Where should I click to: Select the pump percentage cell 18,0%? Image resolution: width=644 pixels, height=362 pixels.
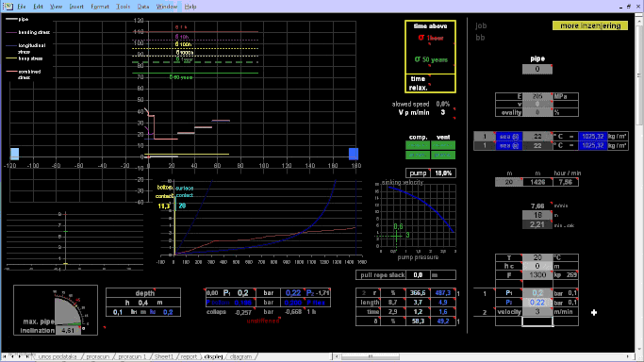[x=443, y=173]
